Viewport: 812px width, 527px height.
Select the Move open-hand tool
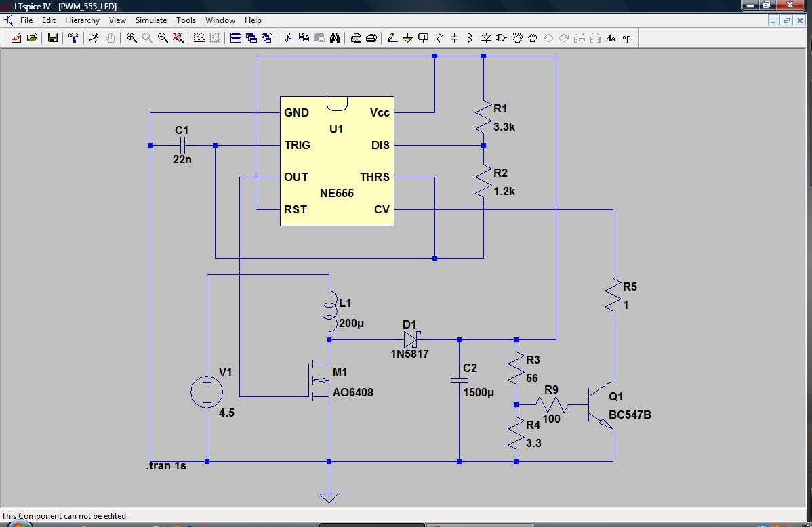(517, 38)
